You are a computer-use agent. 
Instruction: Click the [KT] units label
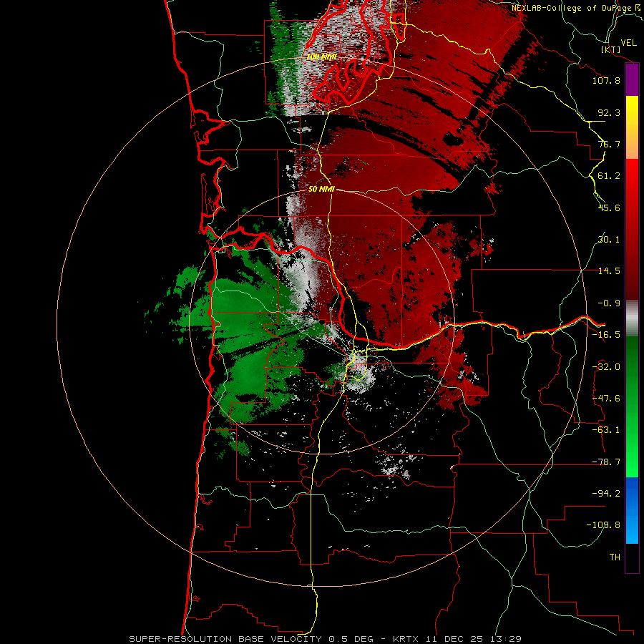pyautogui.click(x=611, y=49)
